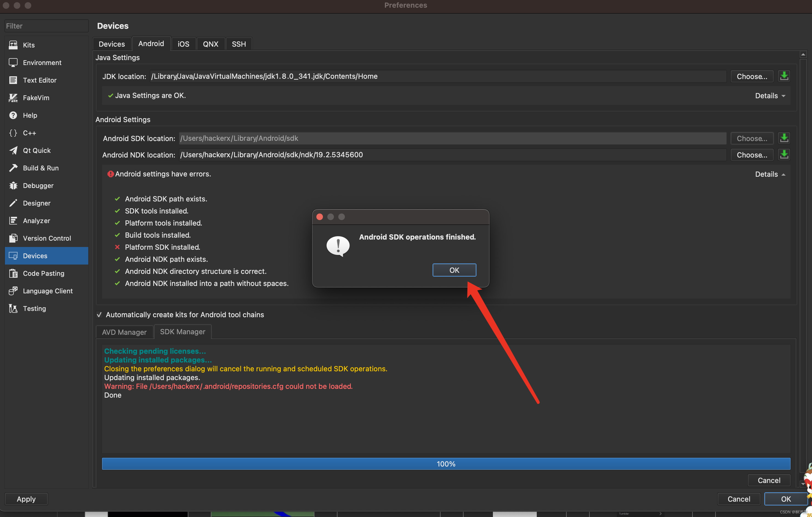The height and width of the screenshot is (517, 812).
Task: Select the Kits settings icon
Action: coord(13,44)
